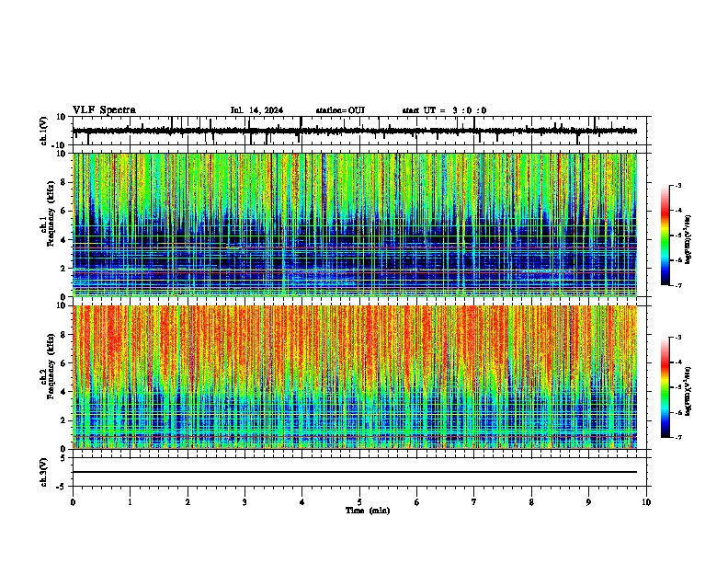This screenshot has width=728, height=563.
Task: Click time axis tick label "1"
Action: click(x=130, y=502)
